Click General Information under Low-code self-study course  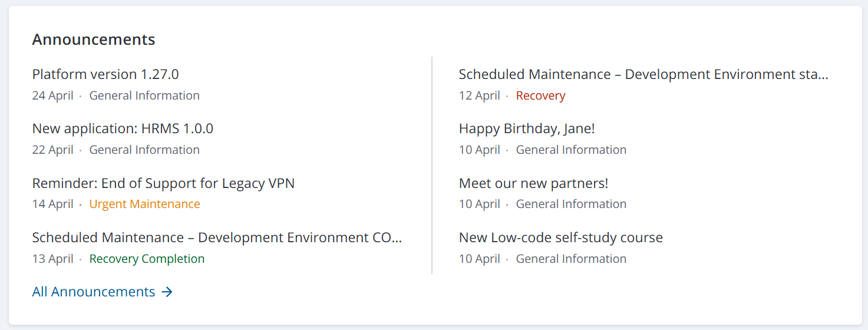coord(571,259)
